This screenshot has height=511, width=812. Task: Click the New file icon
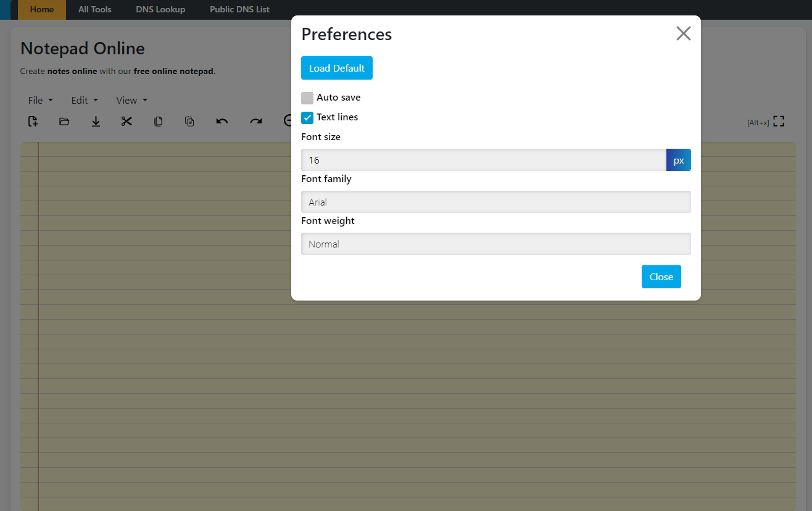click(x=33, y=122)
